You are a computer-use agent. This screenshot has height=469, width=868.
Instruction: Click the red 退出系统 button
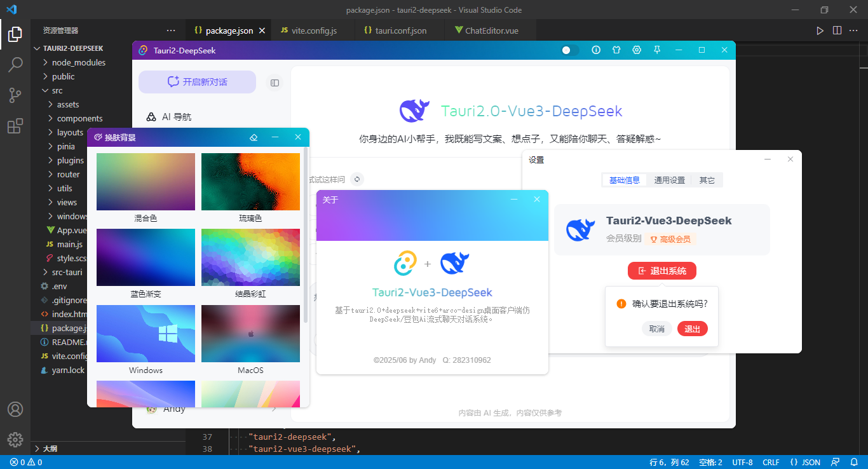[x=661, y=270]
